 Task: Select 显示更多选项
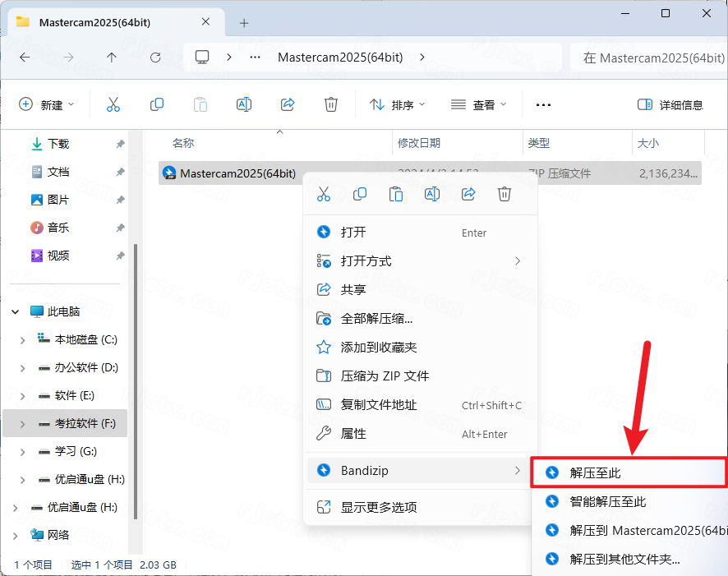click(420, 507)
